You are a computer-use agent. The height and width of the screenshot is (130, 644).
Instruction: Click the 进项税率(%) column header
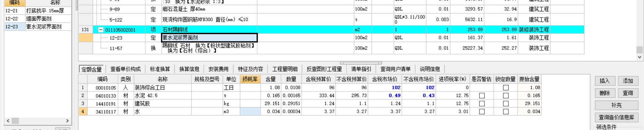tap(452, 79)
